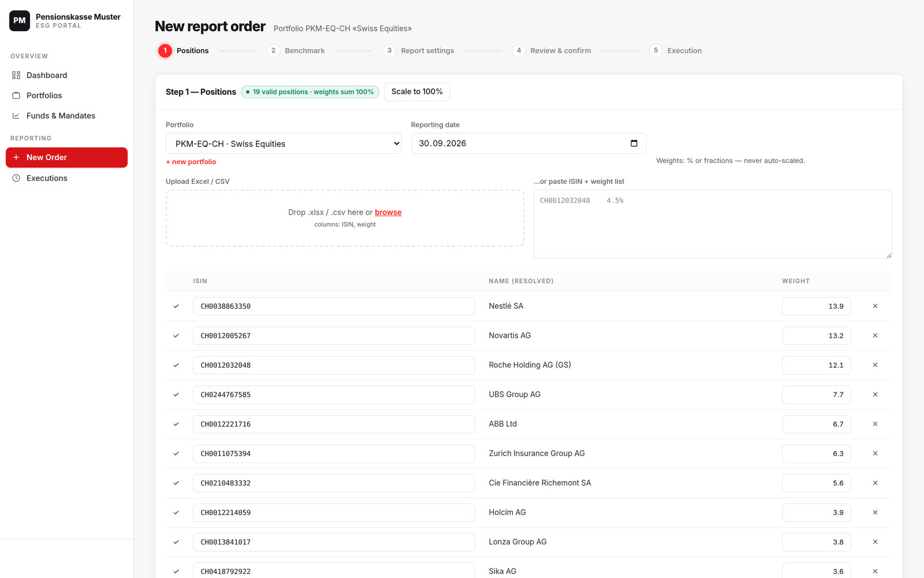Click the ISIN column header
Image resolution: width=924 pixels, height=578 pixels.
point(200,281)
